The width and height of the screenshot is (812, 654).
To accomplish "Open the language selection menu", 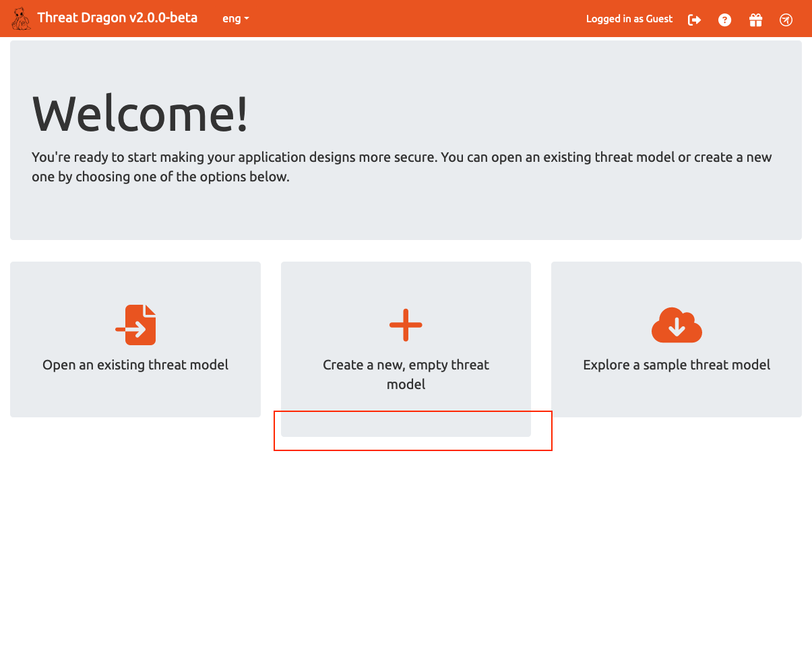I will tap(235, 18).
